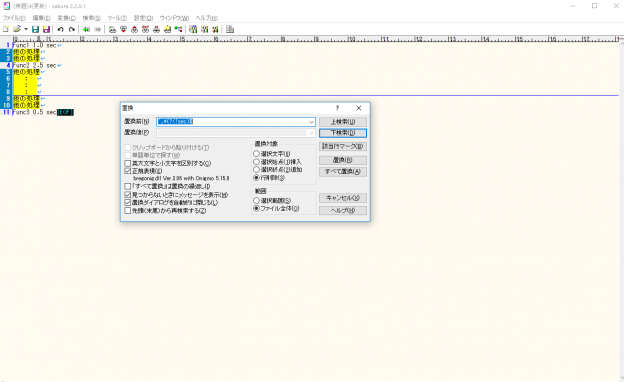Toggle the 置換ダイアログを自動的に閉じる checkbox
The image size is (624, 382).
coord(128,202)
